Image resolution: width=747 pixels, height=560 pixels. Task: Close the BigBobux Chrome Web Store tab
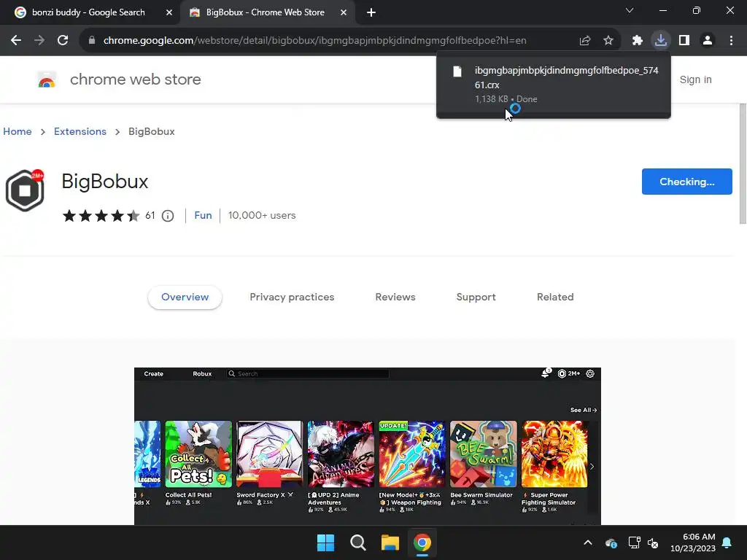[343, 12]
